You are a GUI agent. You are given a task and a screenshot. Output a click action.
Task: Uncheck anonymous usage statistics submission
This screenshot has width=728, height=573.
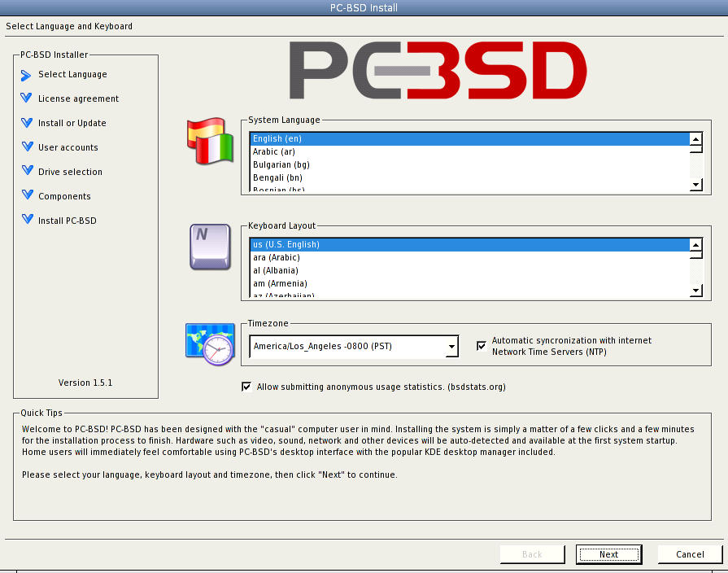click(246, 387)
